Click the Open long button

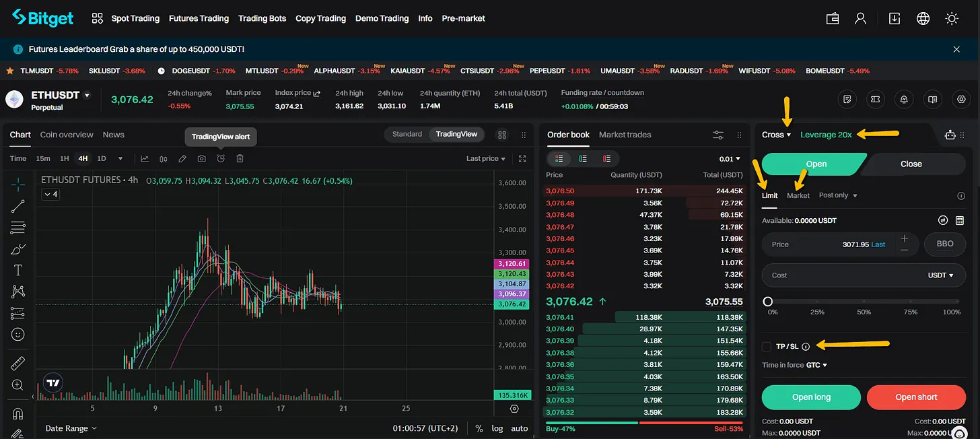pyautogui.click(x=810, y=397)
